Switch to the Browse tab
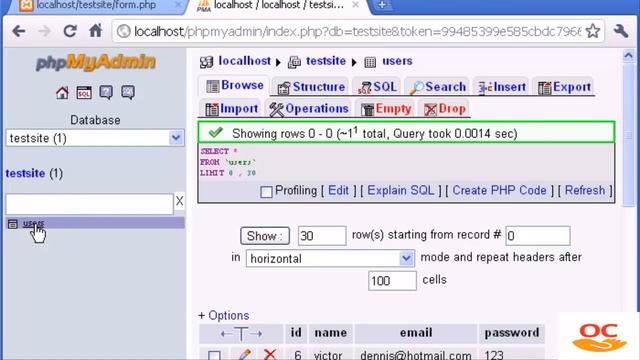This screenshot has width=640, height=360. [x=235, y=85]
